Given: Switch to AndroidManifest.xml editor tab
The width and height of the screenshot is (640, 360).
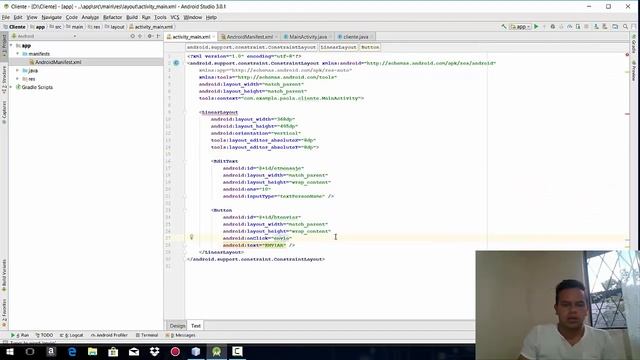Looking at the screenshot, I should point(249,37).
